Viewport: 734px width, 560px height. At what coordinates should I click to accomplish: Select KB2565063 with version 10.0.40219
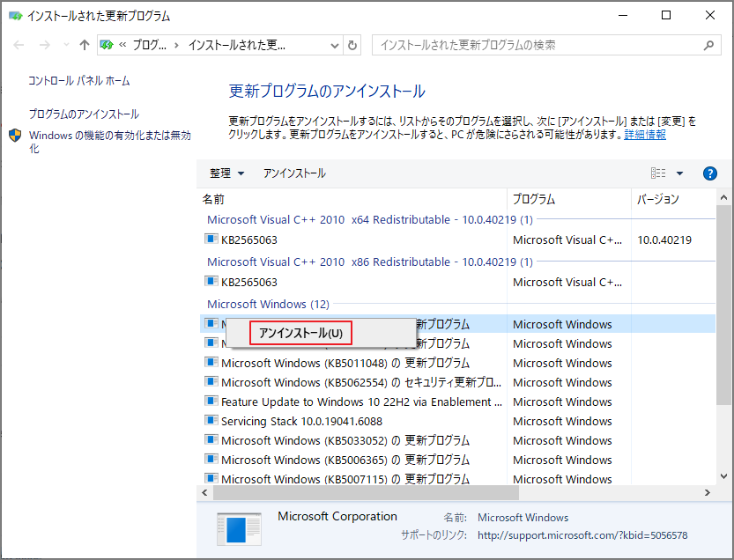click(458, 240)
